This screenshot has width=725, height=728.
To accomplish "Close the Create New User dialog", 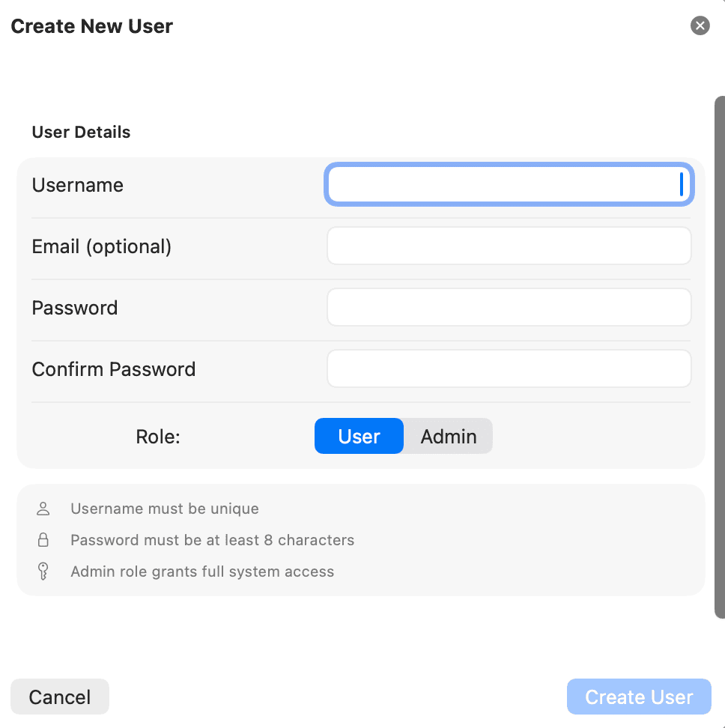I will point(700,25).
